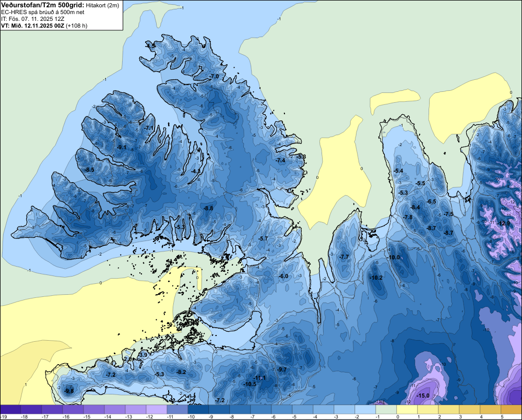Click the VT: Mið. 12.11.2025 00Z line
Image resolution: width=522 pixels, height=420 pixels.
pos(32,26)
